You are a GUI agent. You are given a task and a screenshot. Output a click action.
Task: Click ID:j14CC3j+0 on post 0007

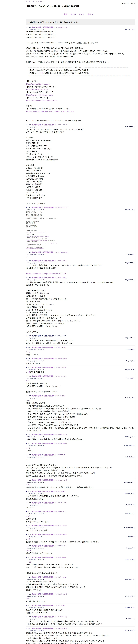130,338
